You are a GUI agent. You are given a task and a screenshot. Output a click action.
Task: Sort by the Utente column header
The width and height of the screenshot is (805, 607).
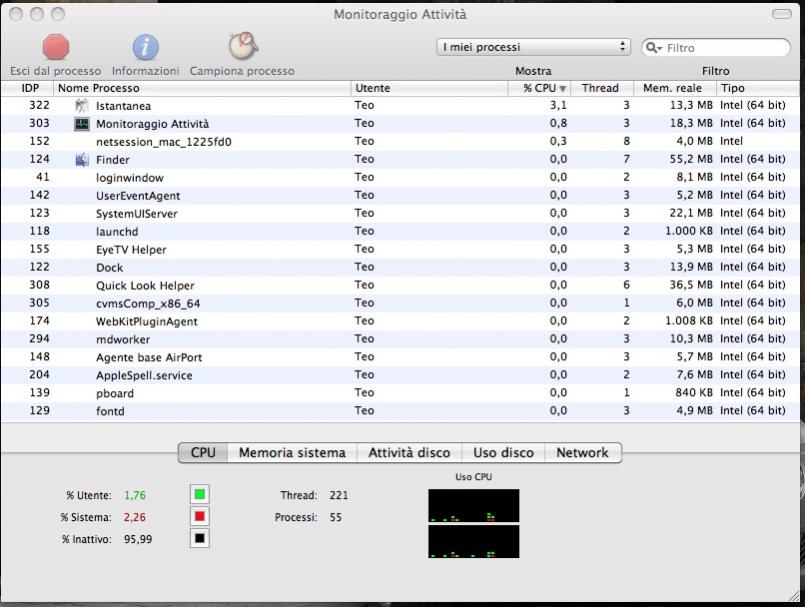click(429, 88)
